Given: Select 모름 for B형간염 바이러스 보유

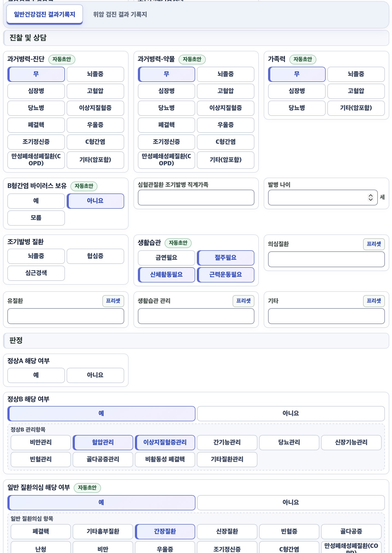Looking at the screenshot, I should click(36, 218).
